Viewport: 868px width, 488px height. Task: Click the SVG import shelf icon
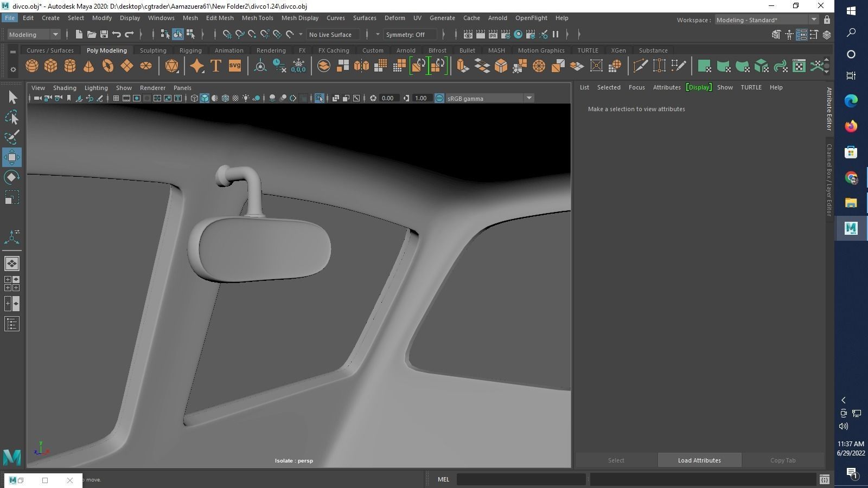coord(235,66)
